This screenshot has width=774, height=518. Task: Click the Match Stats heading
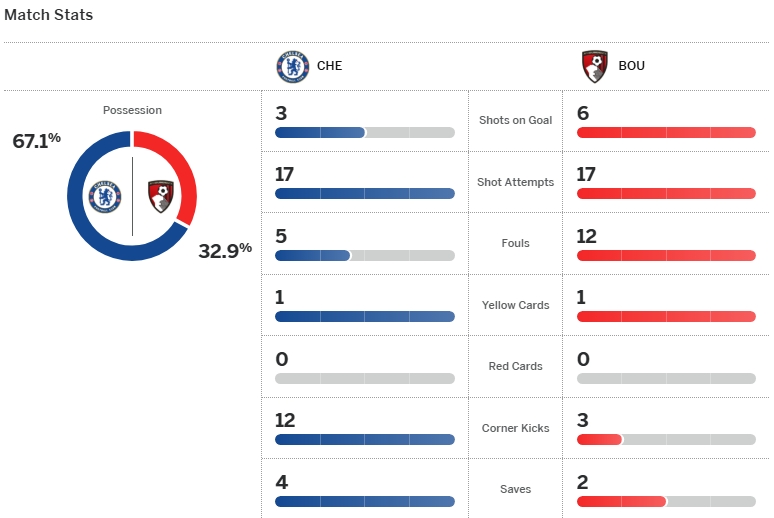pyautogui.click(x=49, y=16)
